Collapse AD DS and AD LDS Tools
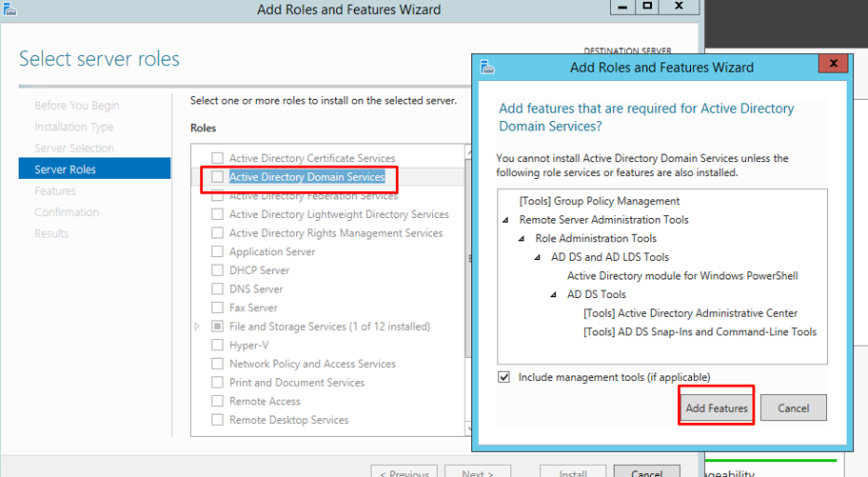 [x=540, y=257]
